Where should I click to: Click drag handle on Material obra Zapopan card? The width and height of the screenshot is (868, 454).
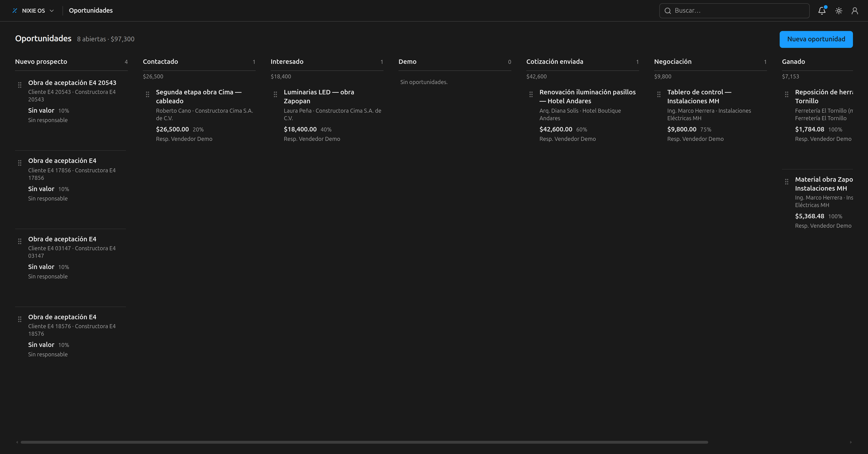[787, 182]
